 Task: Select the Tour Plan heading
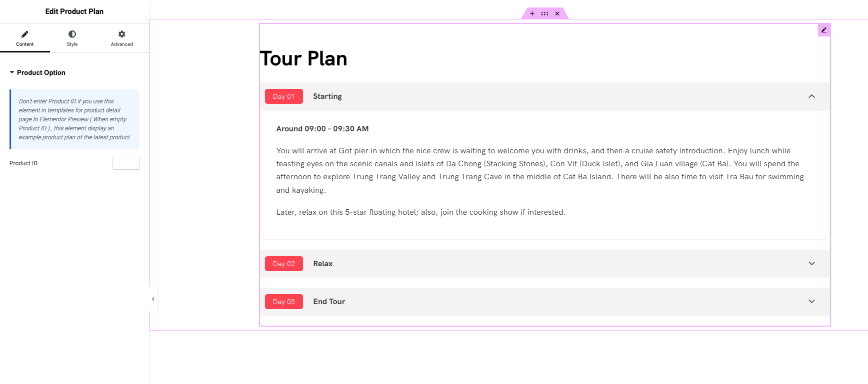pyautogui.click(x=303, y=59)
